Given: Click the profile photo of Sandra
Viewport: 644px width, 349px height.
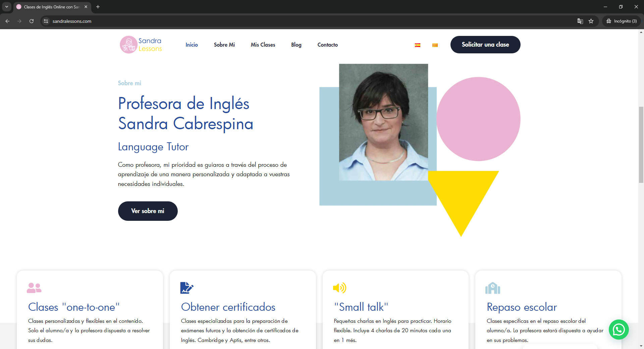Looking at the screenshot, I should [x=383, y=122].
